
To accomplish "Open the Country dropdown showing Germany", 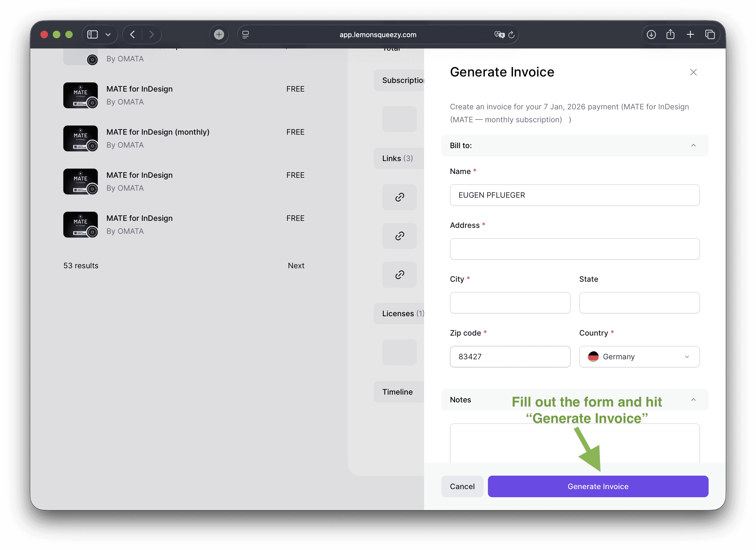I will click(x=639, y=357).
